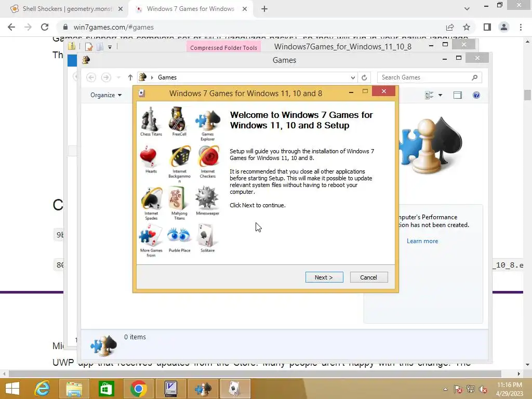Click the Internet Spades icon
Image resolution: width=532 pixels, height=399 pixels.
(151, 198)
